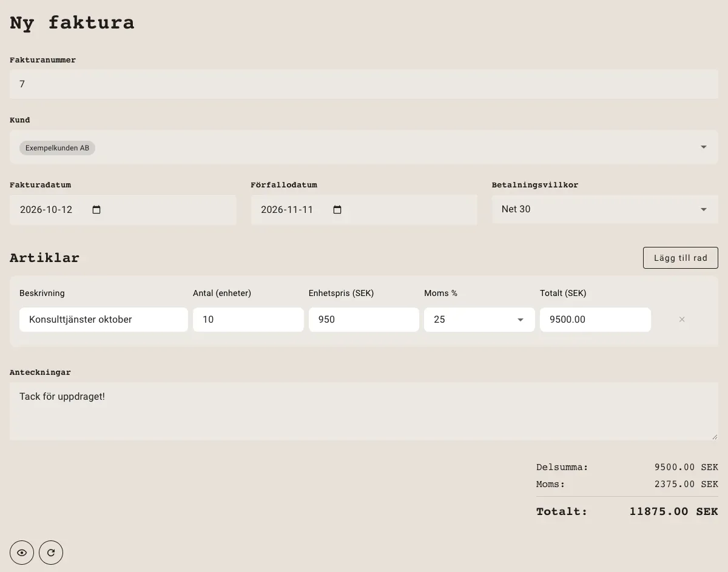Click the Fakturanummer input field
This screenshot has width=728, height=572.
point(364,84)
